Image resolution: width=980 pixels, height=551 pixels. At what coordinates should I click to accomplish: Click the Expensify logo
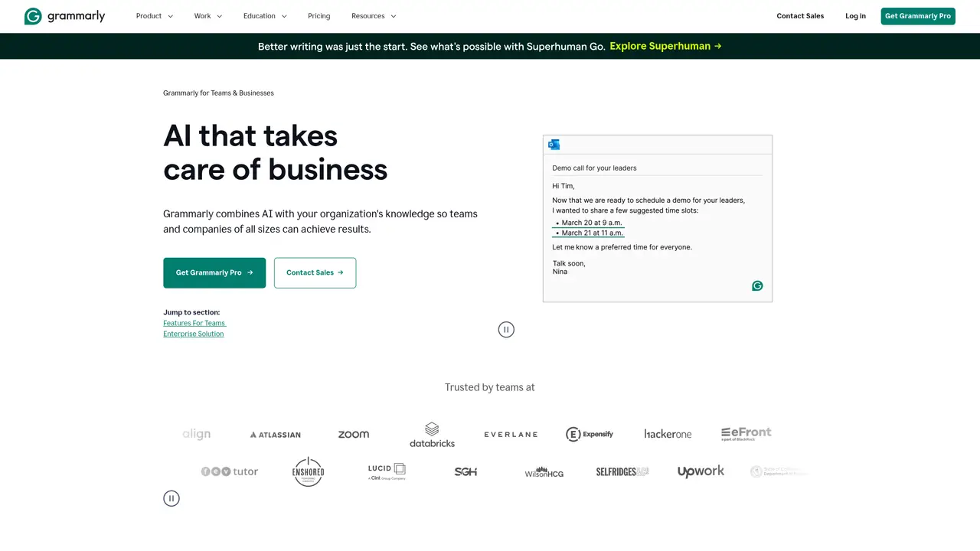point(590,435)
